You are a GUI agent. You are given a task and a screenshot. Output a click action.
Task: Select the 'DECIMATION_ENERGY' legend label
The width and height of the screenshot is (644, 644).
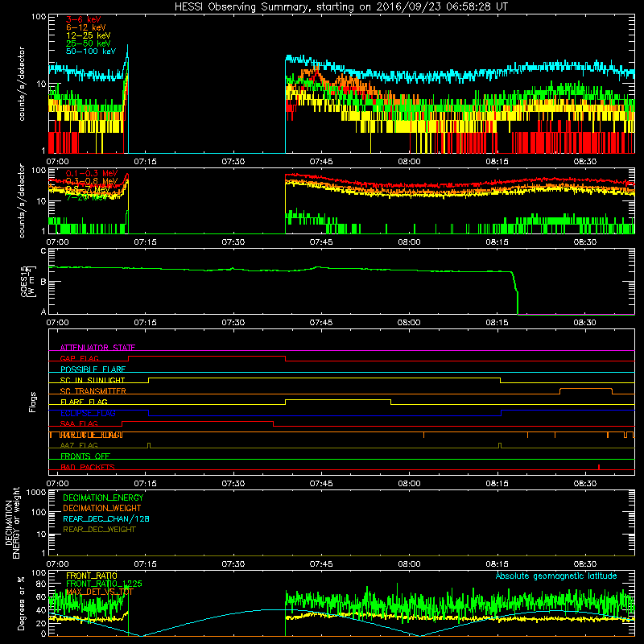click(x=104, y=497)
